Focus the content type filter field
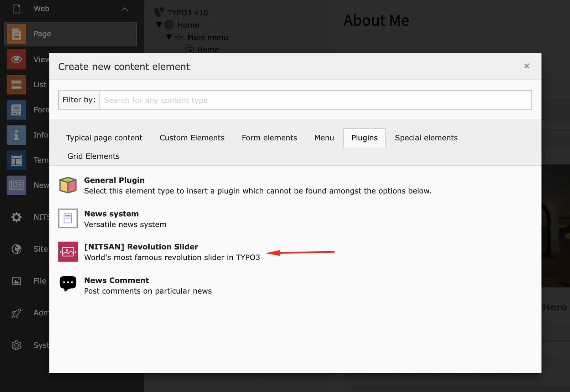The image size is (570, 392). pyautogui.click(x=316, y=100)
